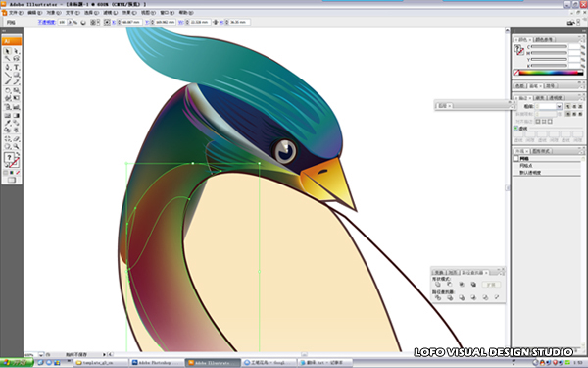Click the blue Opacity link in control bar
588x368 pixels.
click(46, 23)
